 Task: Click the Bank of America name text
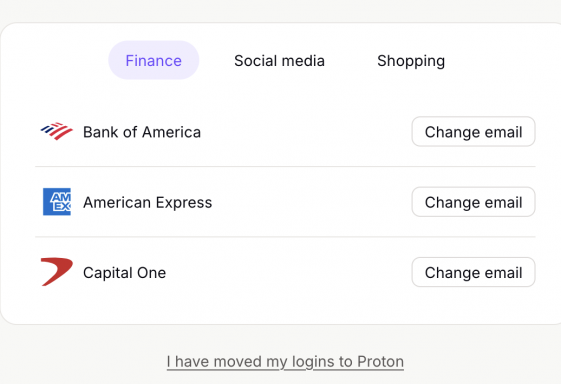coord(142,132)
